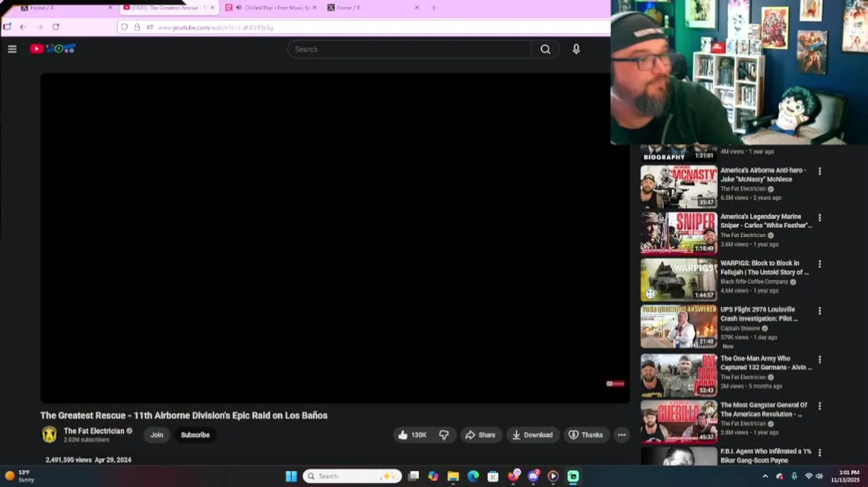
Task: Open options for F.B.I. Agent video
Action: 819,453
